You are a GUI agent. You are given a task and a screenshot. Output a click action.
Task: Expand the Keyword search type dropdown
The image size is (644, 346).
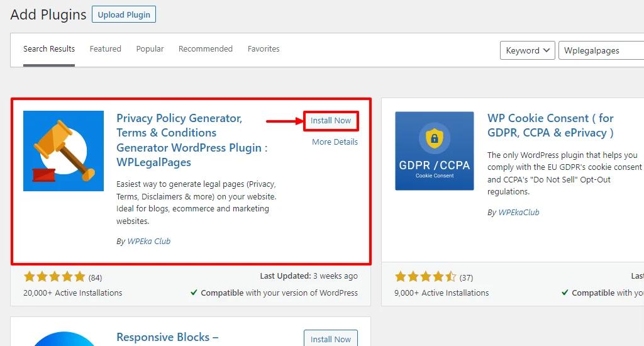click(528, 50)
